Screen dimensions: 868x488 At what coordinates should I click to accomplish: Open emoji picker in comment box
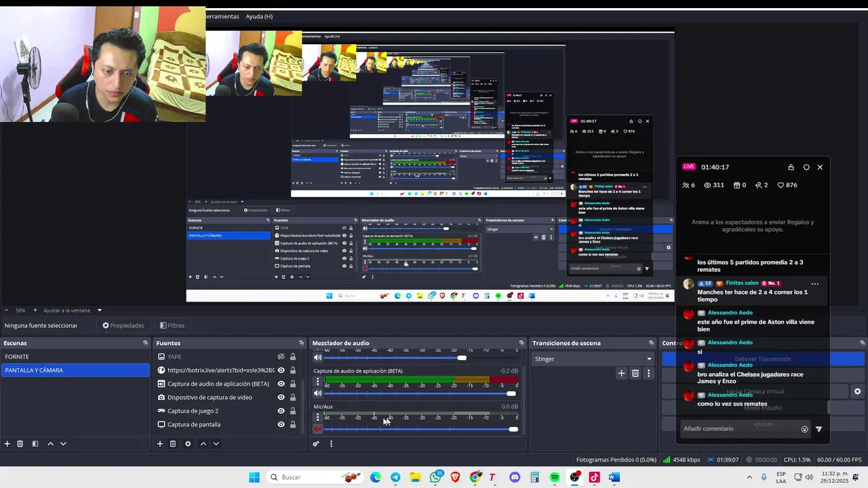click(x=805, y=429)
